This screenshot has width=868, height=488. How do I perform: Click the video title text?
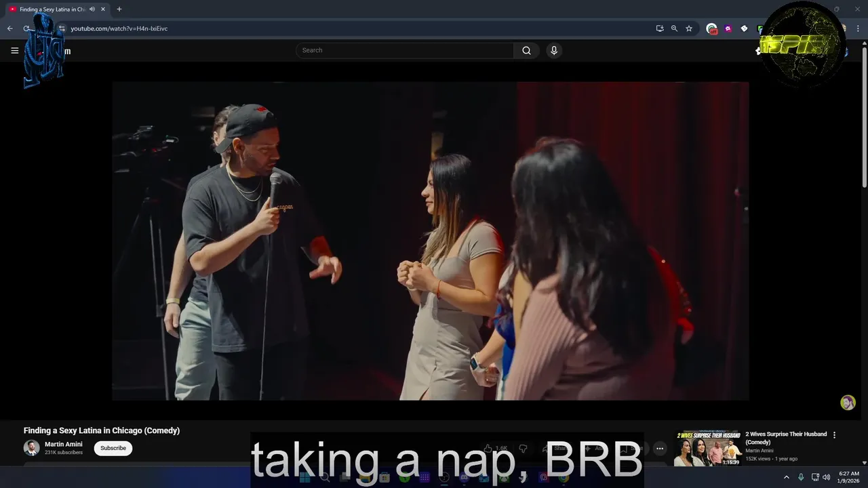click(102, 430)
